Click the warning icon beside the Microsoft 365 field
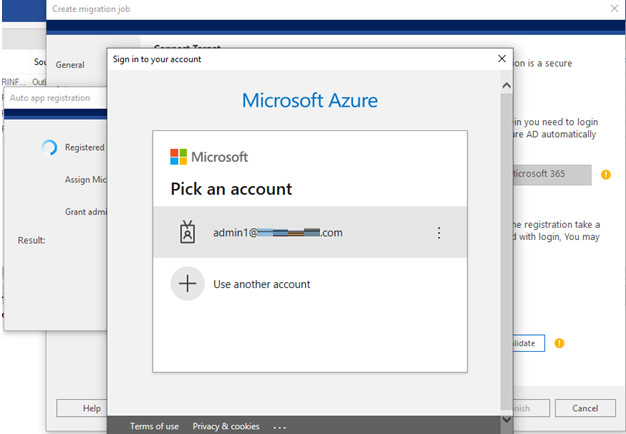The height and width of the screenshot is (434, 626). tap(606, 174)
